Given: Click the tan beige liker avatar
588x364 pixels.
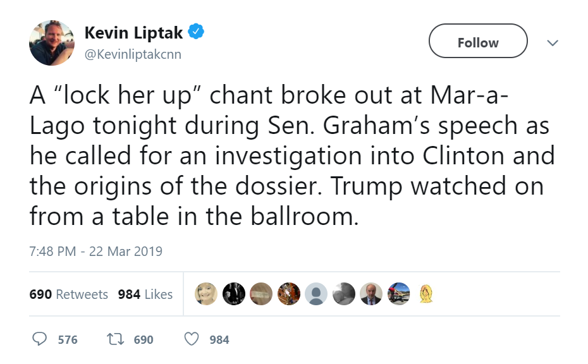Looking at the screenshot, I should click(261, 293).
